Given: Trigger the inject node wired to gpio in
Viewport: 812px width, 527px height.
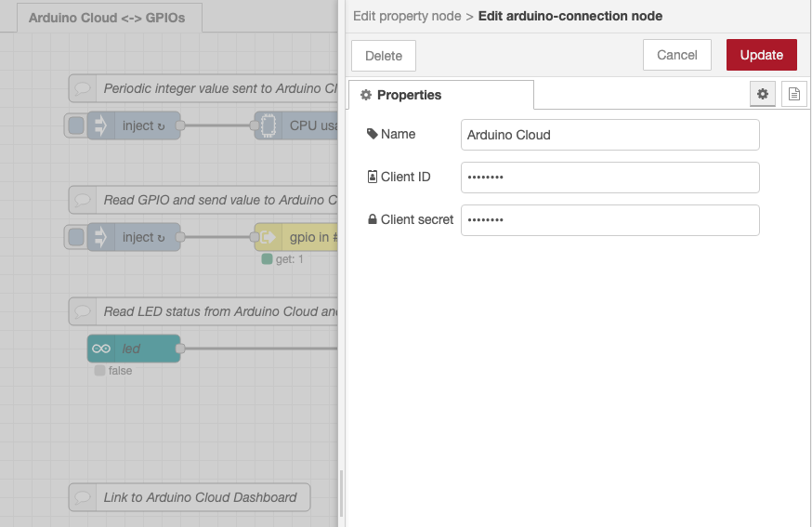Looking at the screenshot, I should tap(75, 237).
